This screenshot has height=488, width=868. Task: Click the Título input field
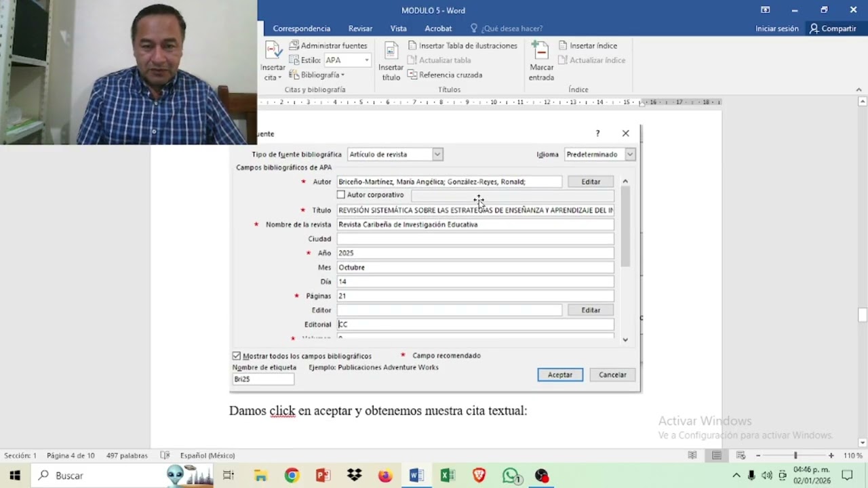click(475, 210)
